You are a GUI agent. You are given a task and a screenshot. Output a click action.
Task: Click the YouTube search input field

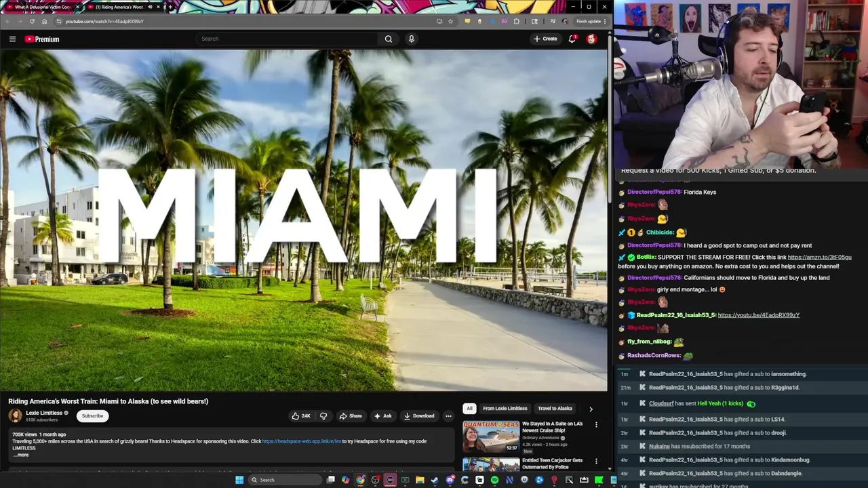pyautogui.click(x=288, y=39)
